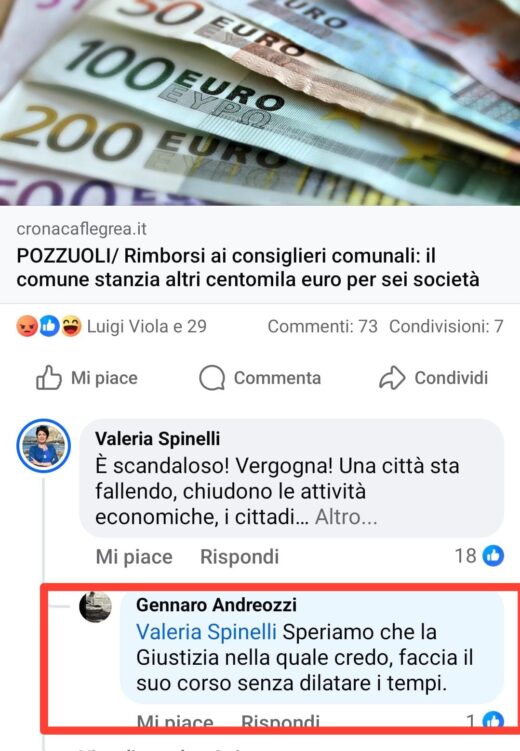The width and height of the screenshot is (520, 751).
Task: Click Mi piace under Valeria Spinelli's comment
Action: click(x=134, y=557)
